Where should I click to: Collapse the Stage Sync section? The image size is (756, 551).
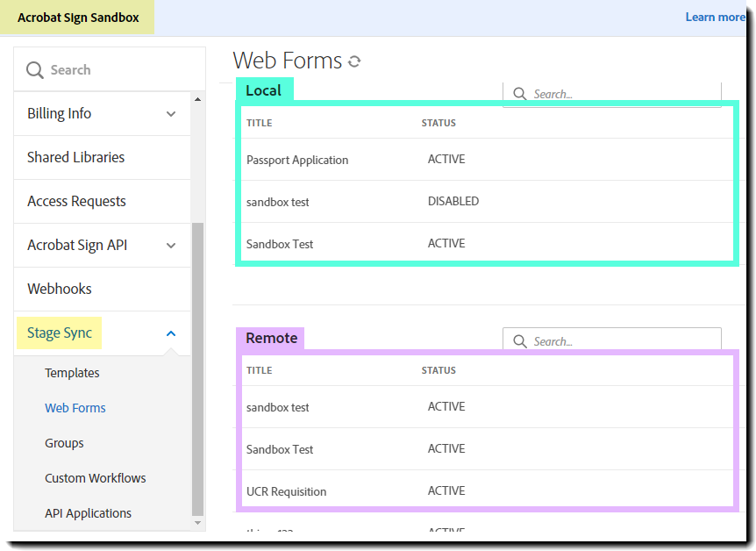171,333
